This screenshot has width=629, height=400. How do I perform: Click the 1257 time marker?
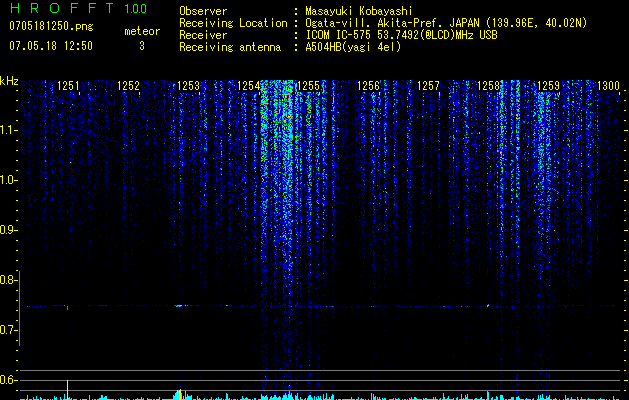(x=428, y=85)
